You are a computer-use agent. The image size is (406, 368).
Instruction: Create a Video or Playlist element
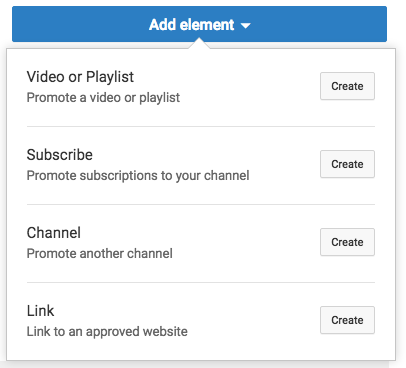click(x=347, y=86)
